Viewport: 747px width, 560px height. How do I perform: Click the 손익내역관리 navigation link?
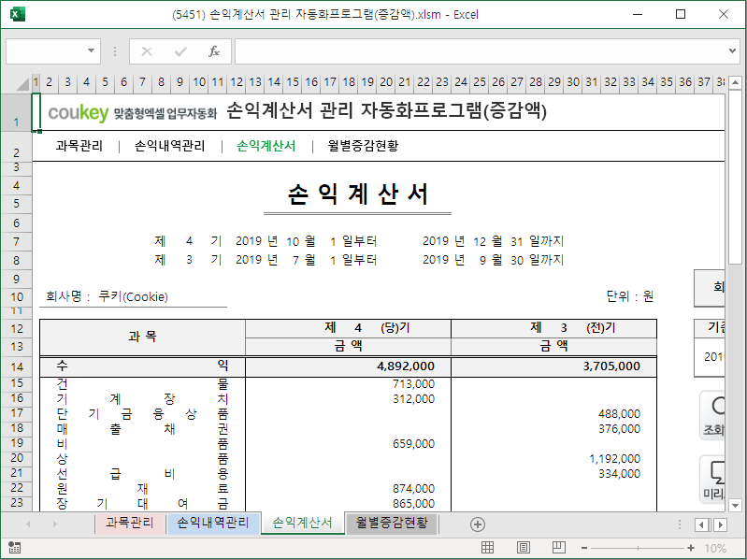pos(169,146)
